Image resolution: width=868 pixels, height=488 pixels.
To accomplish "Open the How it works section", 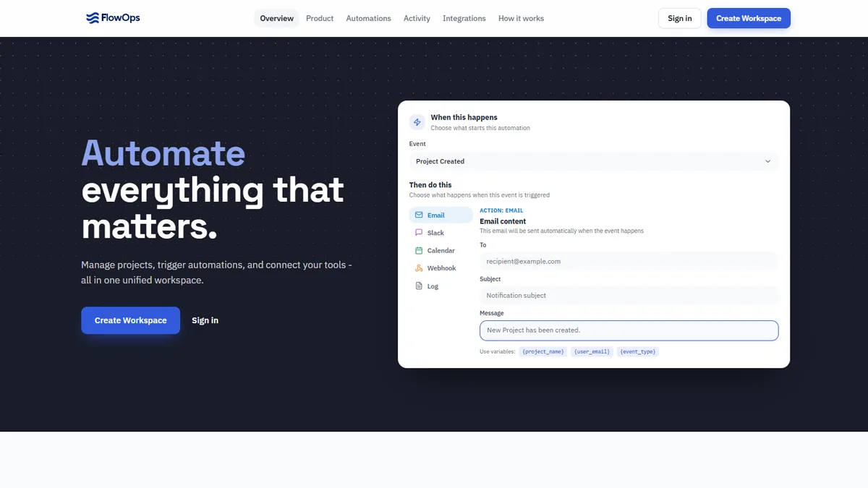I will pos(521,18).
